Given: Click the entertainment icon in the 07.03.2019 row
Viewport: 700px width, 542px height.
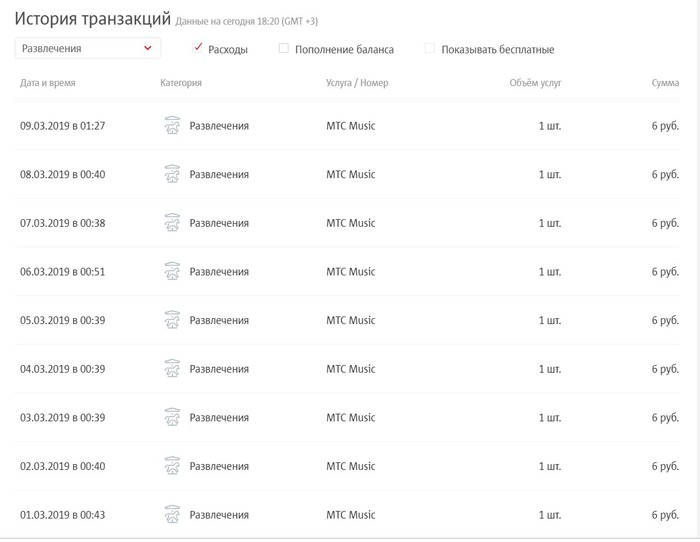Looking at the screenshot, I should point(172,223).
